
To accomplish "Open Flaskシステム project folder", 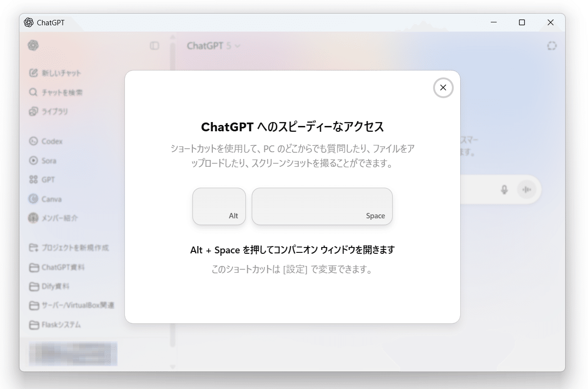I will pyautogui.click(x=55, y=325).
